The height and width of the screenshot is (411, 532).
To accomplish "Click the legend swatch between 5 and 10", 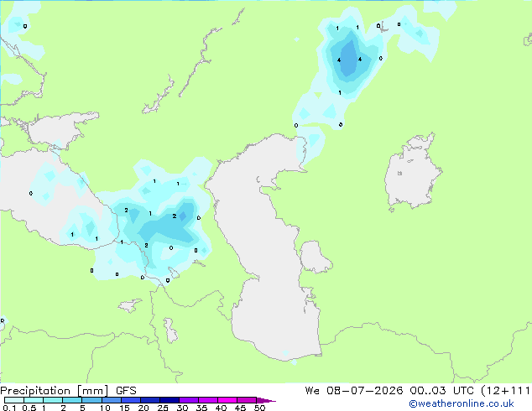I will pos(91,400).
